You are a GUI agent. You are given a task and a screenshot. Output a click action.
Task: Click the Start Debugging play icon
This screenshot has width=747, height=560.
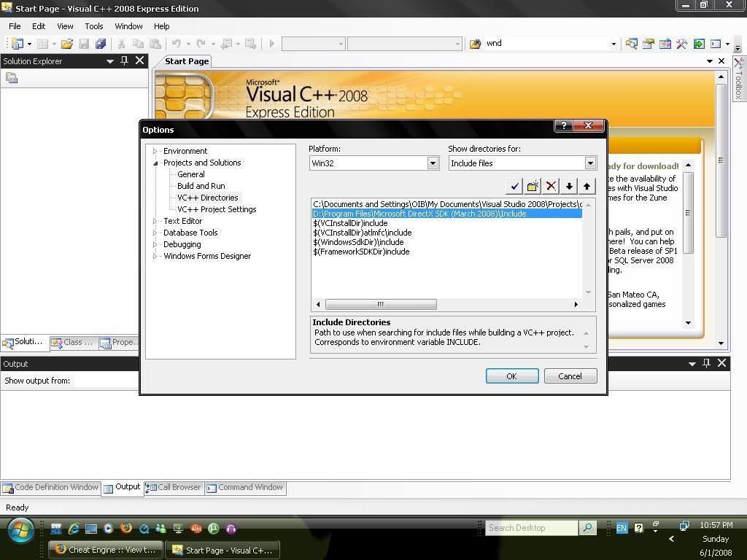[272, 44]
